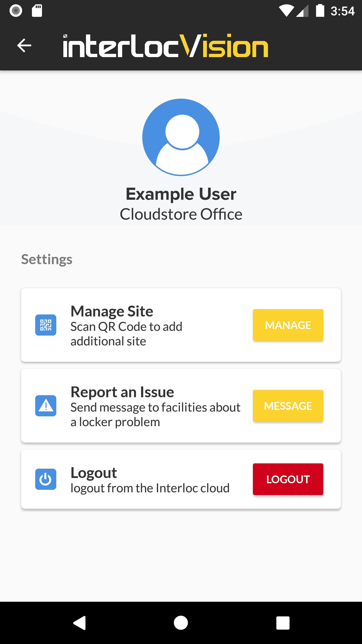The height and width of the screenshot is (644, 362).
Task: Tap the back arrow in header
Action: pos(24,45)
